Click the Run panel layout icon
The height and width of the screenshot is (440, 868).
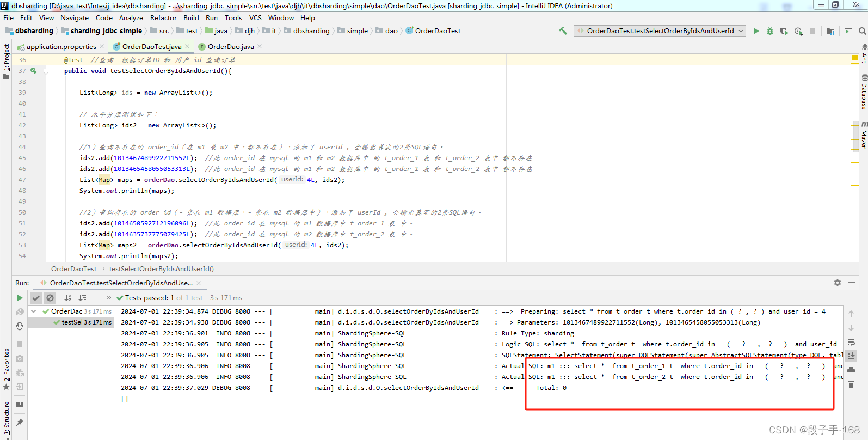coord(20,405)
